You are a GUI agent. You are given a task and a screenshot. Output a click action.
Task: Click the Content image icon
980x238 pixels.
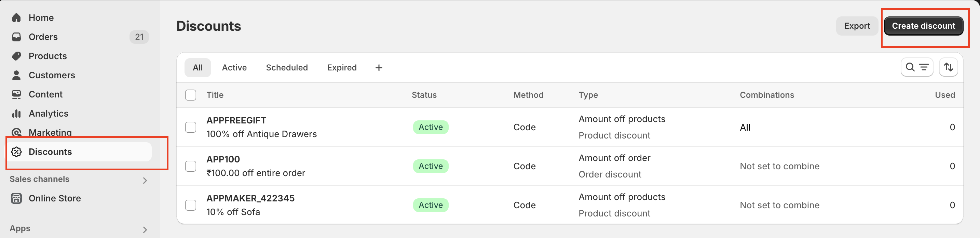(16, 94)
